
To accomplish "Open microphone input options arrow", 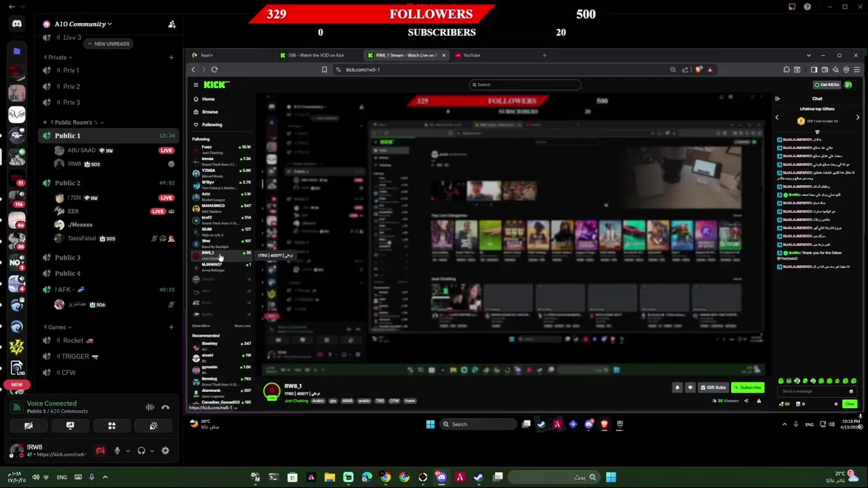I will (127, 451).
